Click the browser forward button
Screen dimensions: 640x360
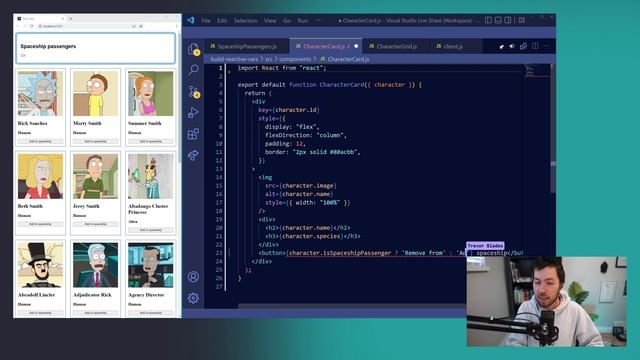coord(24,26)
